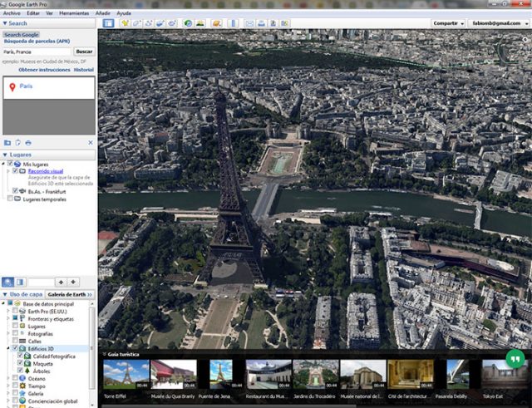Open the Añadir menu
This screenshot has height=408, width=532.
click(103, 13)
